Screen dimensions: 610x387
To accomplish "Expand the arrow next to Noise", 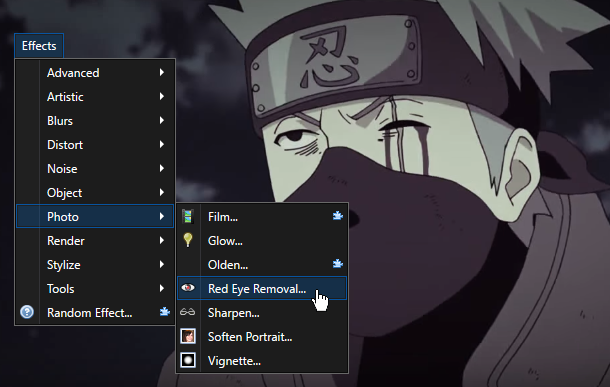I will (161, 168).
